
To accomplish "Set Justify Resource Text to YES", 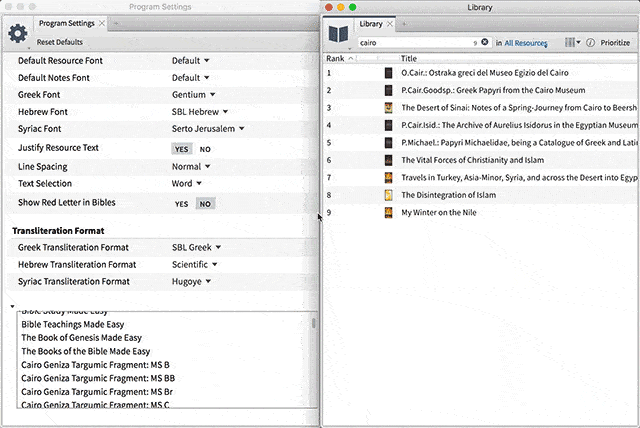I will coord(182,149).
